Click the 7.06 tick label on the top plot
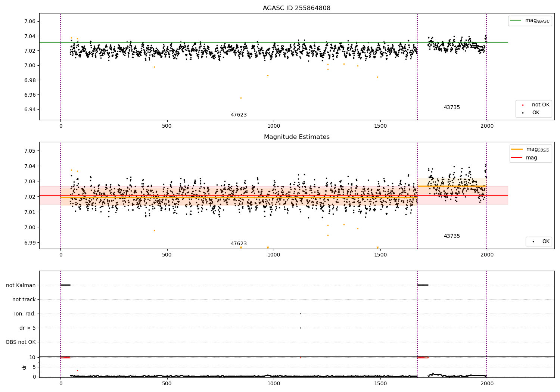Viewport: 560px width, 392px height. 30,21
